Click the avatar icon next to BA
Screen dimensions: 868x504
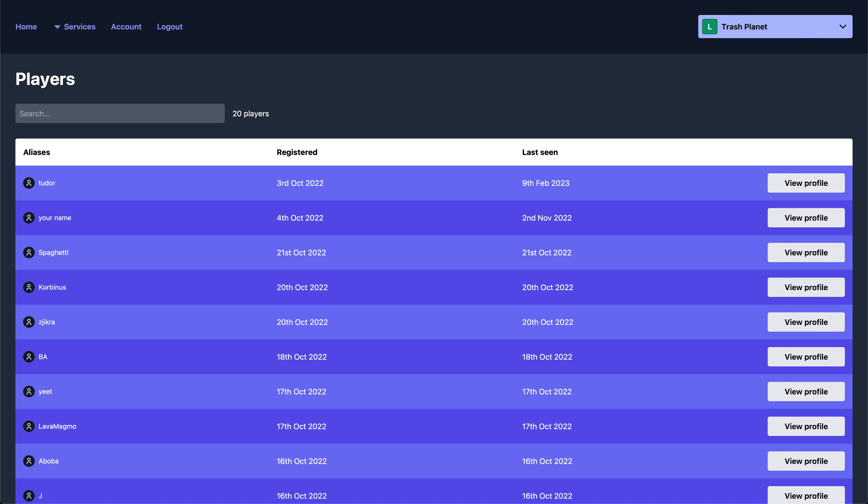pos(29,357)
